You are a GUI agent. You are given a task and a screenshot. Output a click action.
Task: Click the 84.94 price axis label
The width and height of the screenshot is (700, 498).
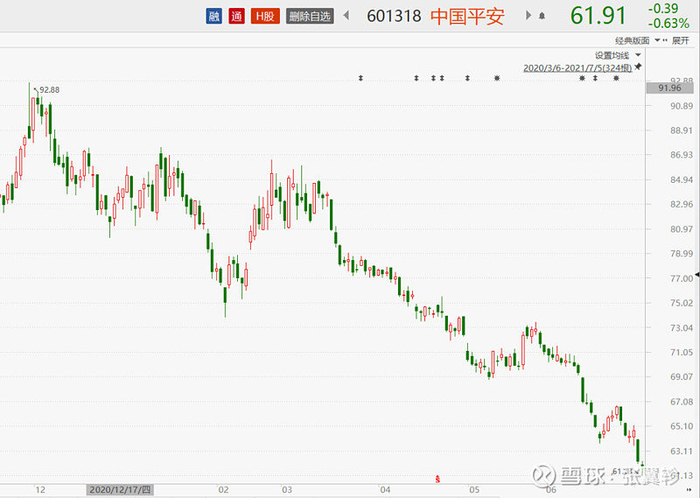681,180
